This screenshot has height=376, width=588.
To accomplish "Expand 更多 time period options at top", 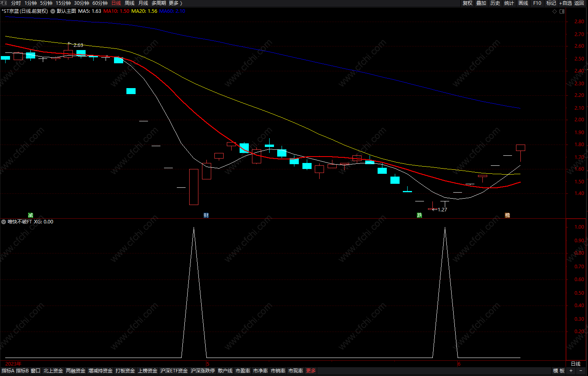I will [x=175, y=3].
